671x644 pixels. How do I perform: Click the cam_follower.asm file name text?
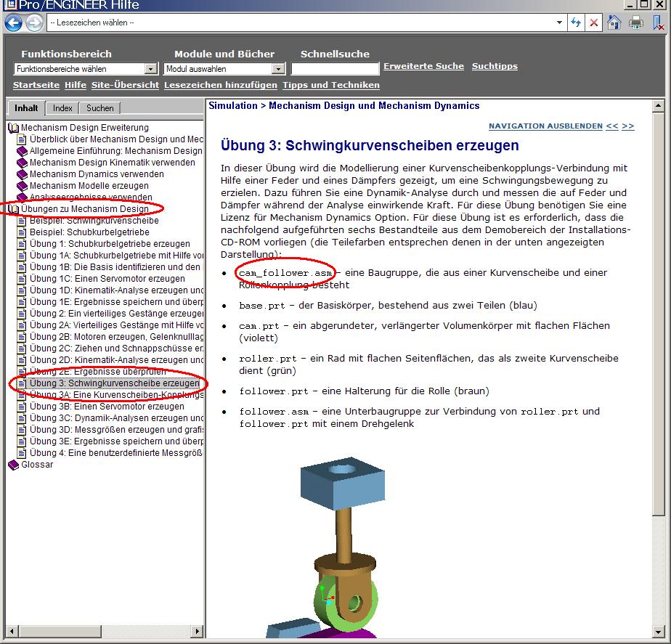(x=285, y=273)
